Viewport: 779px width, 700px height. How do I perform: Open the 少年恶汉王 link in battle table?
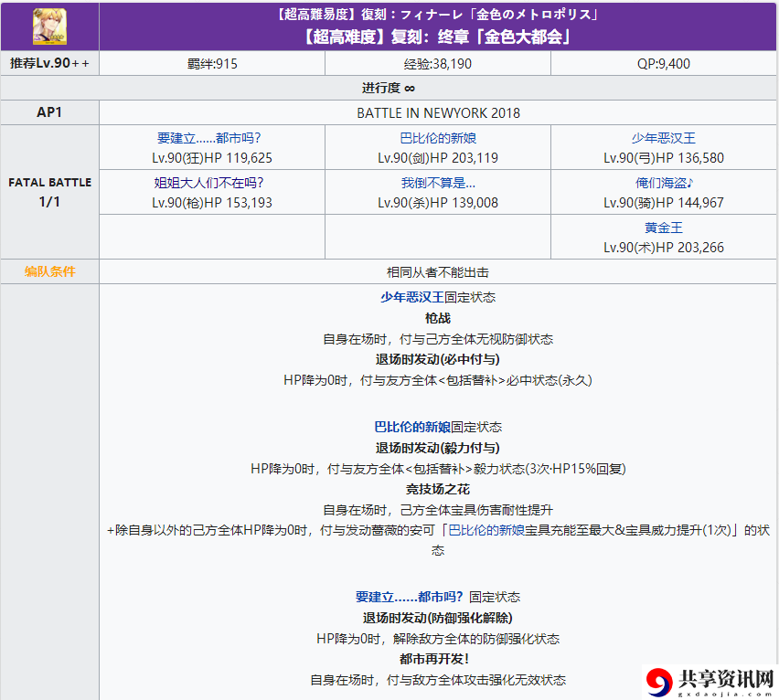663,138
